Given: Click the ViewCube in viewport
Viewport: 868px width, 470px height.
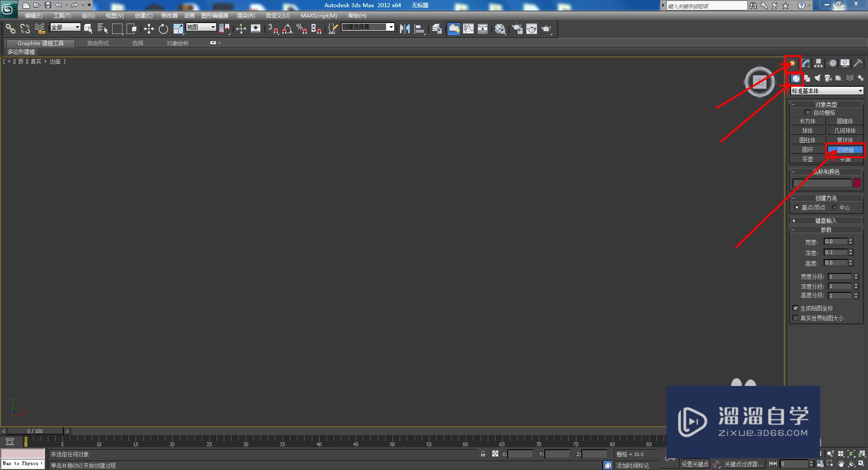Looking at the screenshot, I should click(759, 82).
